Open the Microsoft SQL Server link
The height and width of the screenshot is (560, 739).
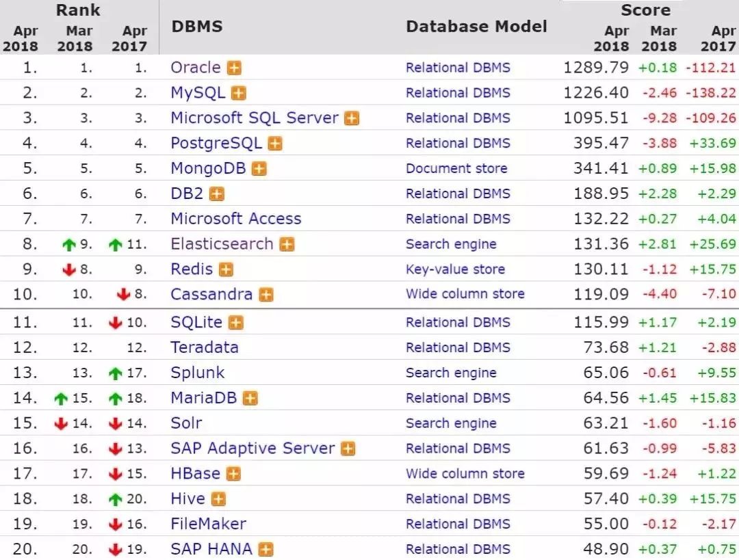tap(254, 118)
